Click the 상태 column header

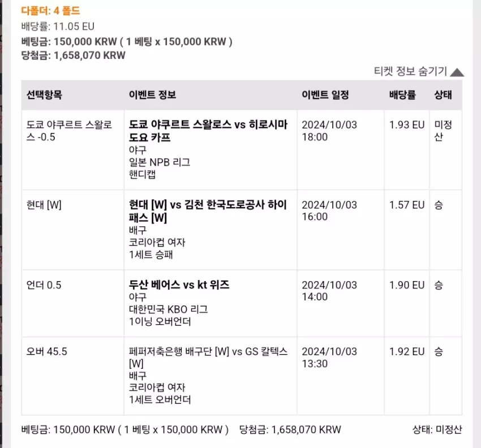(443, 95)
